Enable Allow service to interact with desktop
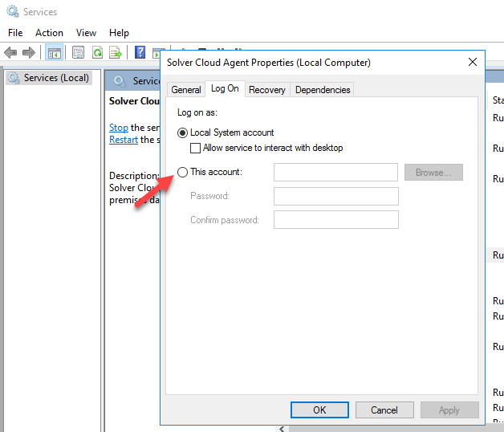Image resolution: width=504 pixels, height=432 pixels. 195,148
